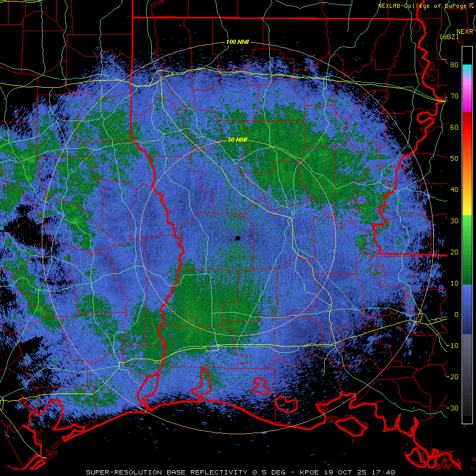Viewport: 476px width, 476px height.
Task: Click the -20 dBZ value on the scale
Action: 453,377
